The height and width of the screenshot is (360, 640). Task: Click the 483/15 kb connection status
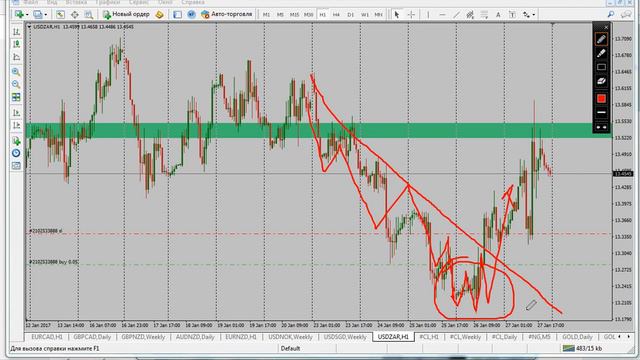click(582, 349)
